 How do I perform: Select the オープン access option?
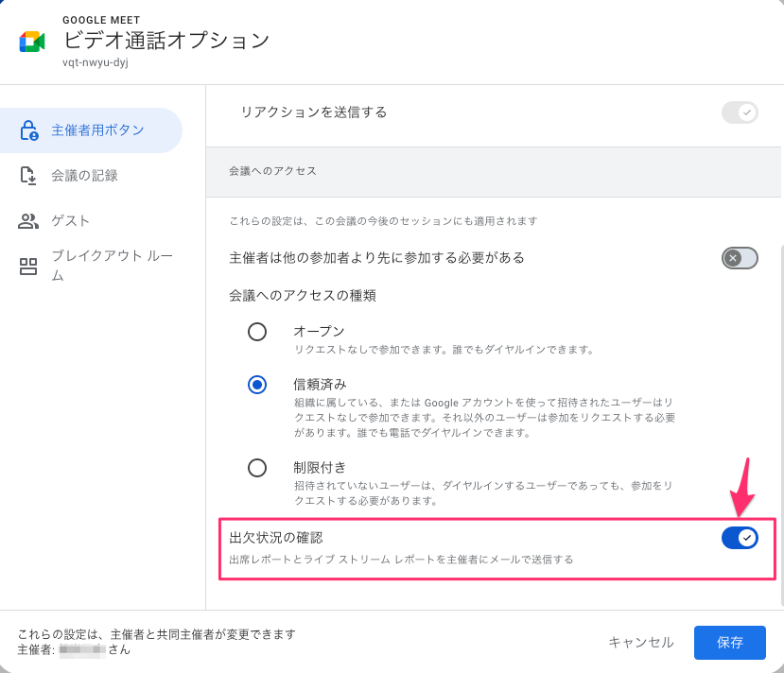click(256, 332)
